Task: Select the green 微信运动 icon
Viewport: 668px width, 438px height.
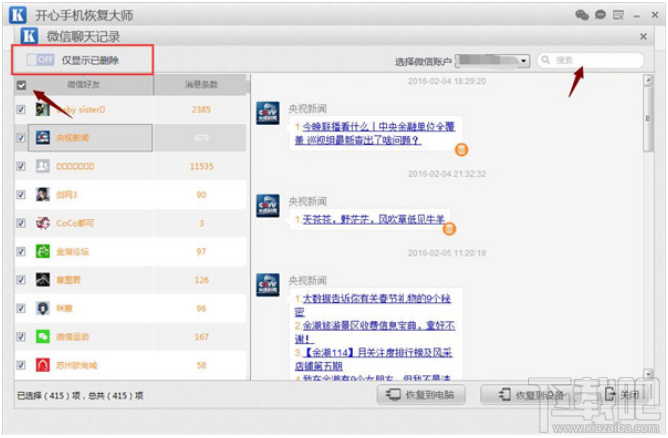Action: point(43,337)
